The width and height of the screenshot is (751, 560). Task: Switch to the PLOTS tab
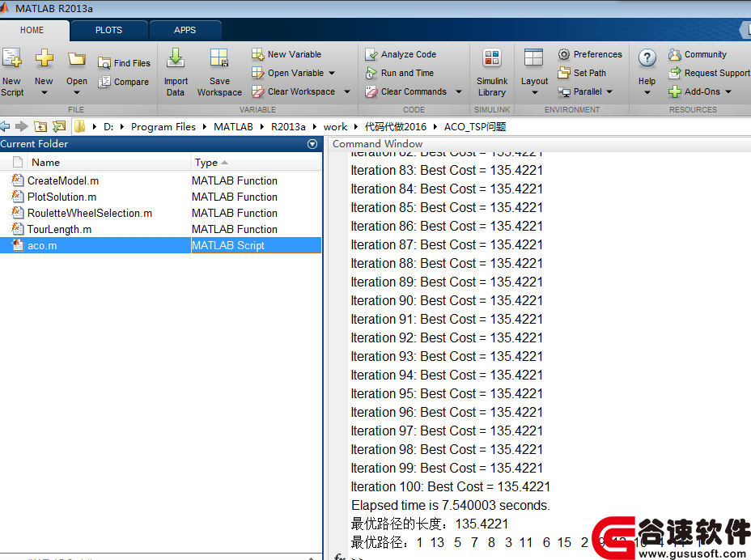pos(108,30)
